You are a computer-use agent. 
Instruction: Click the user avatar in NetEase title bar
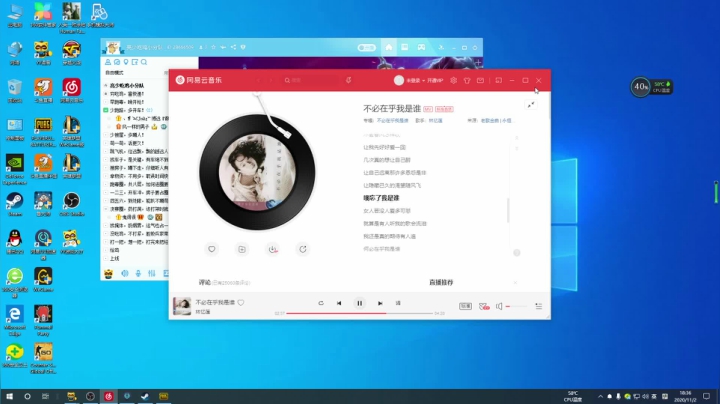click(x=399, y=80)
